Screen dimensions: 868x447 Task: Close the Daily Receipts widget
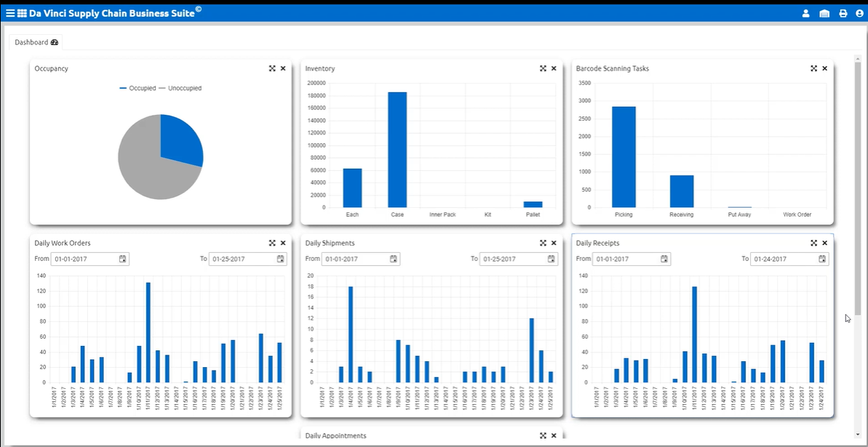point(824,243)
